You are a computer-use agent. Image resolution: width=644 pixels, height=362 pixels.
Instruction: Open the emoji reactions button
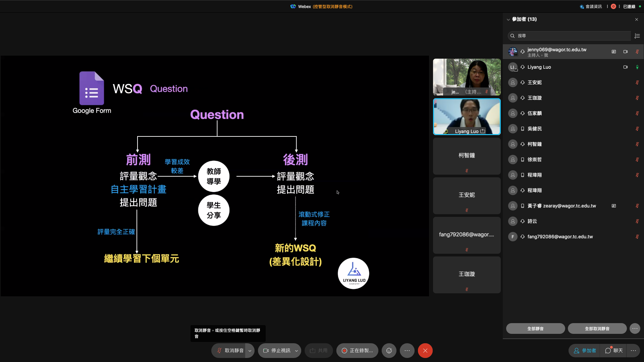(389, 351)
